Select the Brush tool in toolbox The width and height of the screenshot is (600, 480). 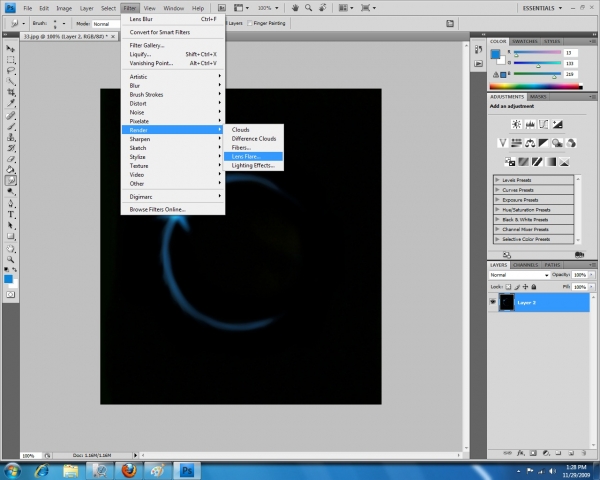[11, 126]
